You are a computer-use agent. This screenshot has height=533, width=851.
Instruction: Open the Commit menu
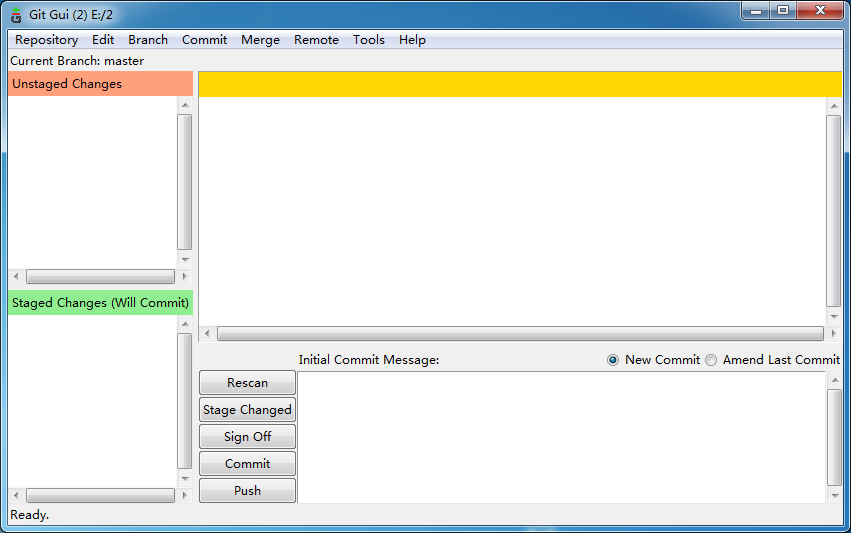tap(204, 40)
